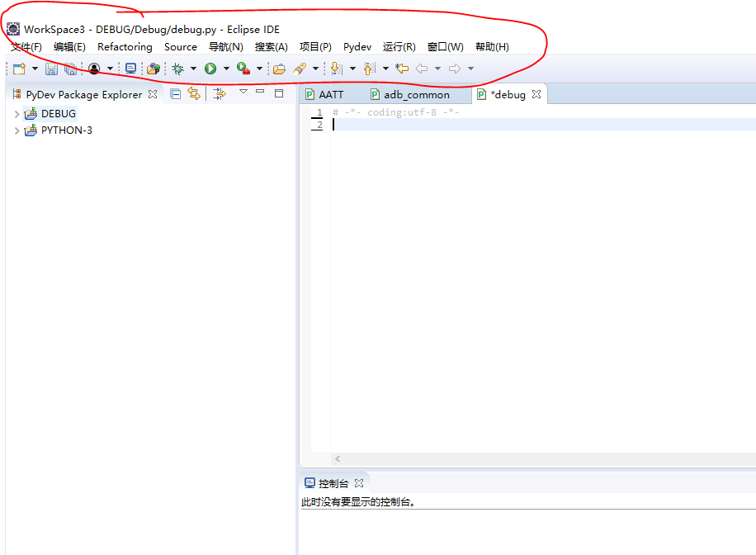The width and height of the screenshot is (756, 555).
Task: Click the Forward navigation arrow
Action: [455, 69]
